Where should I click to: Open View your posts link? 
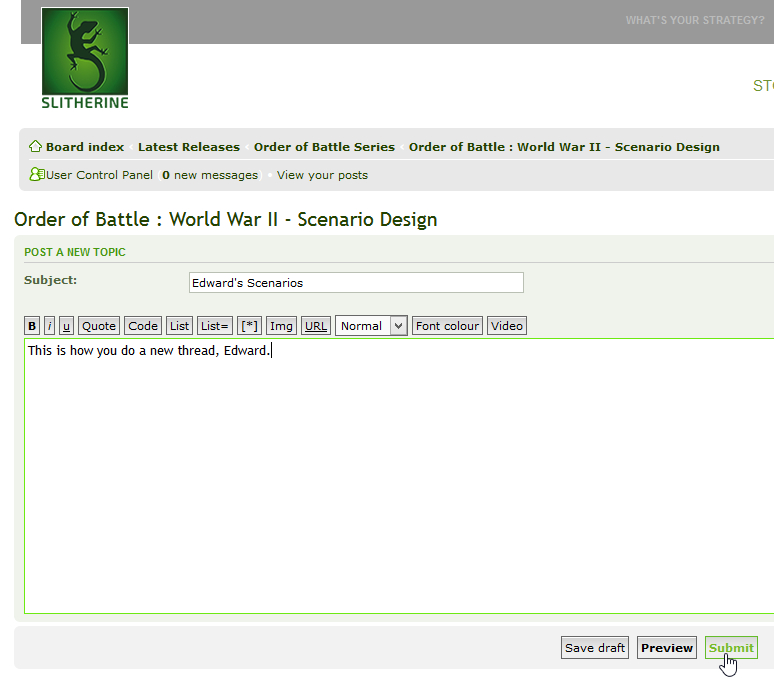[x=322, y=175]
